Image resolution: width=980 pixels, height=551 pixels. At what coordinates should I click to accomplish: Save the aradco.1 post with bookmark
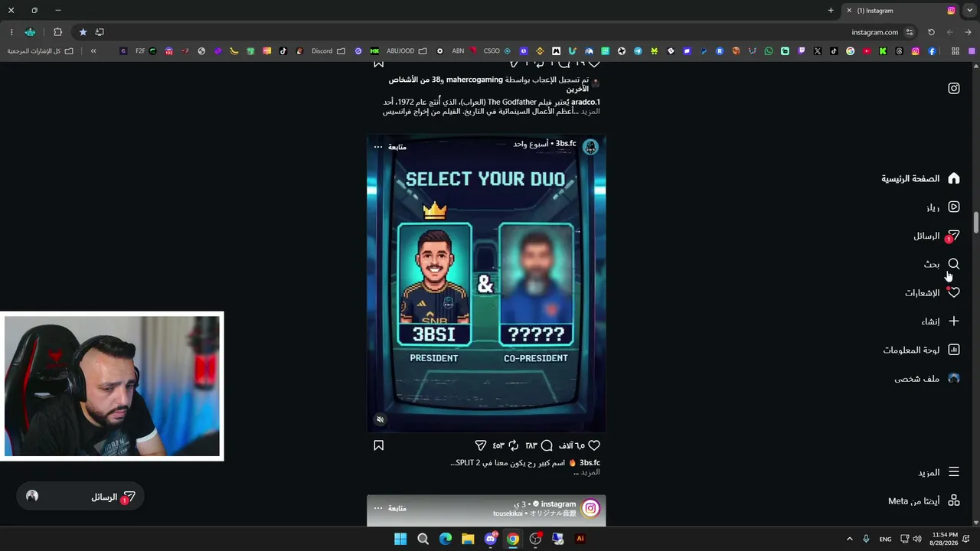click(378, 63)
